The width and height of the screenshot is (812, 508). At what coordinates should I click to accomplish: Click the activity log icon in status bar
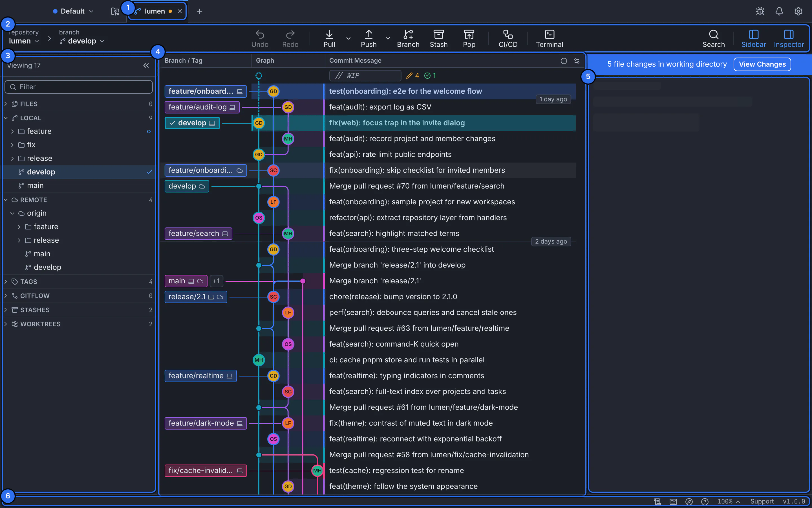tap(657, 501)
